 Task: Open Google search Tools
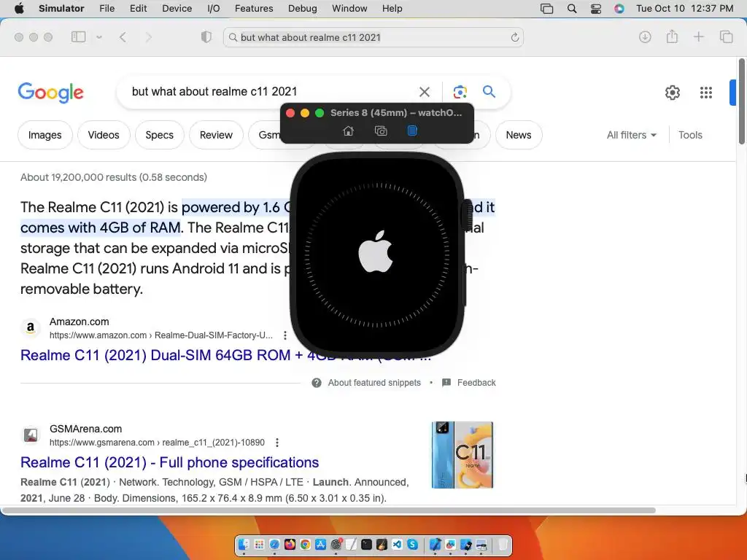[x=690, y=135]
